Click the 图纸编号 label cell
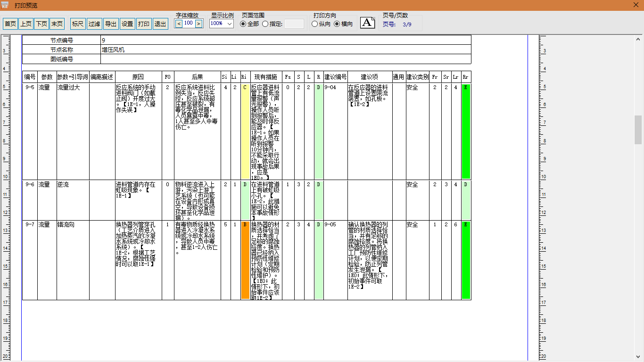644x362 pixels. pyautogui.click(x=62, y=59)
